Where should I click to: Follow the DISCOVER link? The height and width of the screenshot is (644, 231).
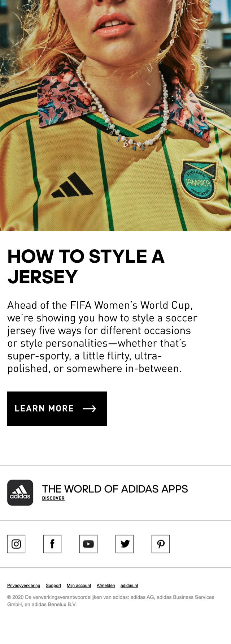[53, 498]
